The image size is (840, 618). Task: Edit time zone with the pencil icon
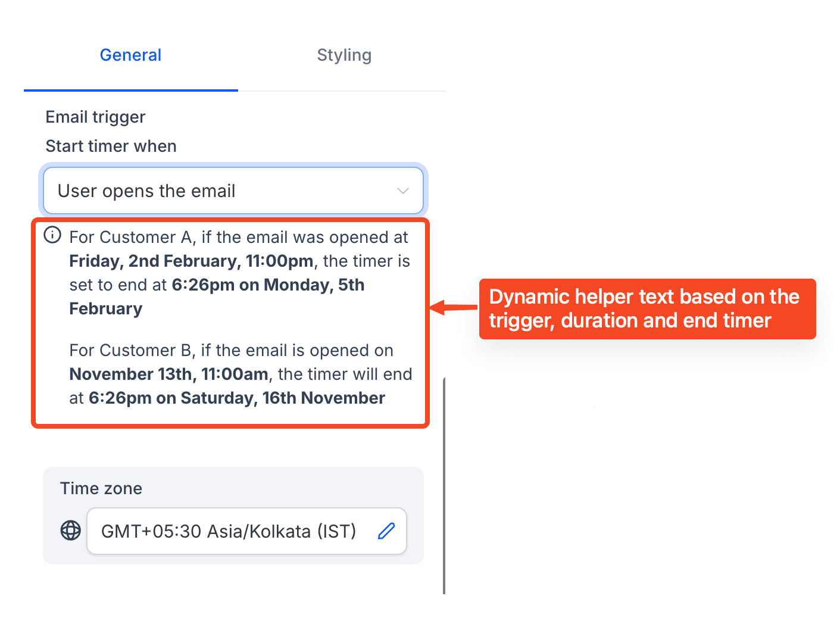pyautogui.click(x=386, y=530)
